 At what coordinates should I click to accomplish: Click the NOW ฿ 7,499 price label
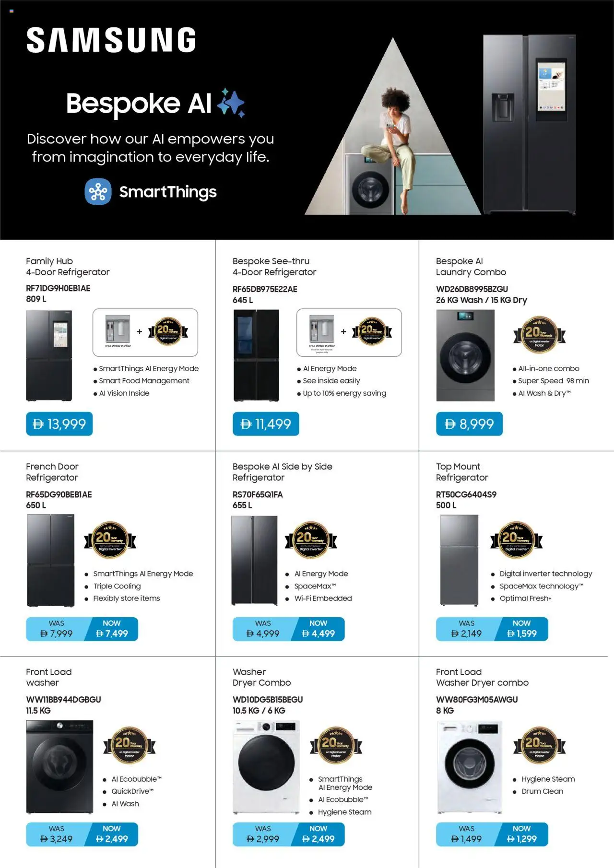pos(112,629)
